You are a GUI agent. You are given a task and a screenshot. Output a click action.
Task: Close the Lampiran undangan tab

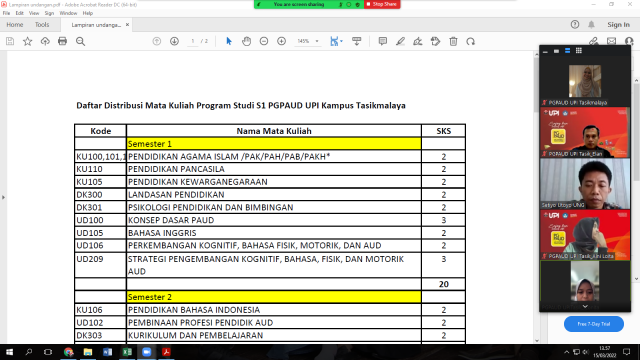(x=127, y=24)
